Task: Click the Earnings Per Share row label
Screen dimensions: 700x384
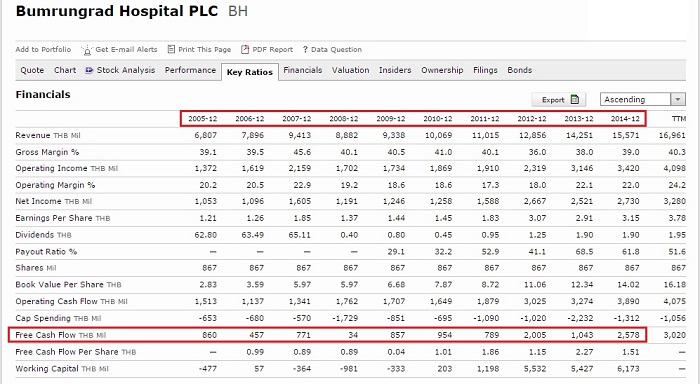Action: click(x=62, y=218)
